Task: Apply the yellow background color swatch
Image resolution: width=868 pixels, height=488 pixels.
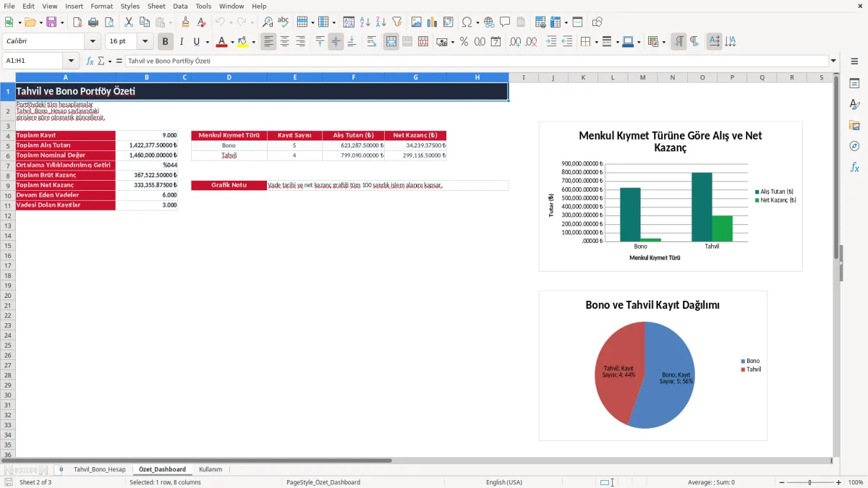Action: 242,42
